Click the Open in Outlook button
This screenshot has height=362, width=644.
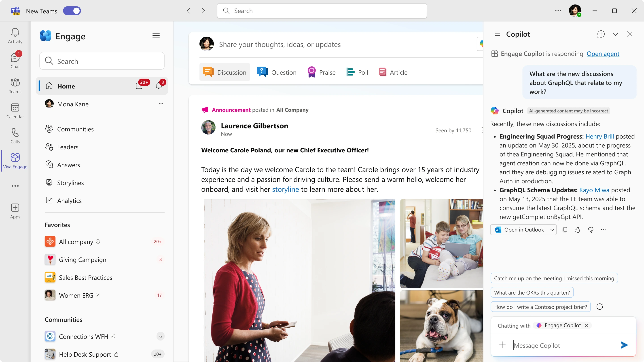pyautogui.click(x=519, y=229)
